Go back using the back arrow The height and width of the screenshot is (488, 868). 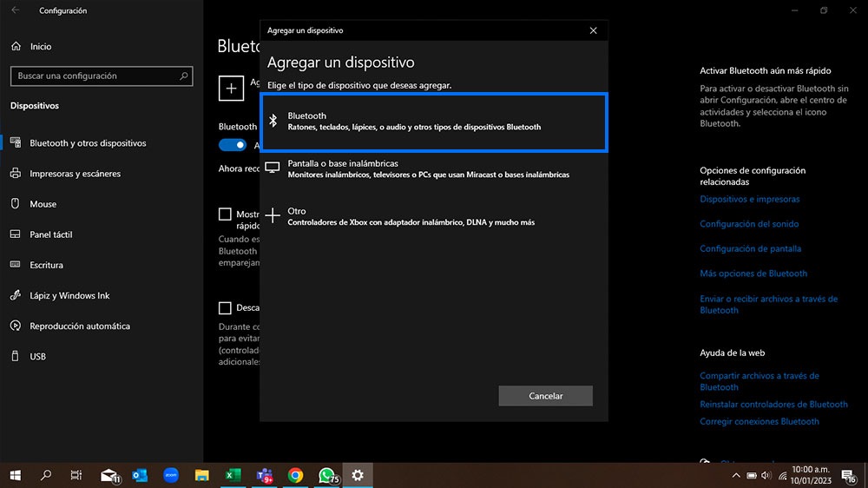[15, 11]
